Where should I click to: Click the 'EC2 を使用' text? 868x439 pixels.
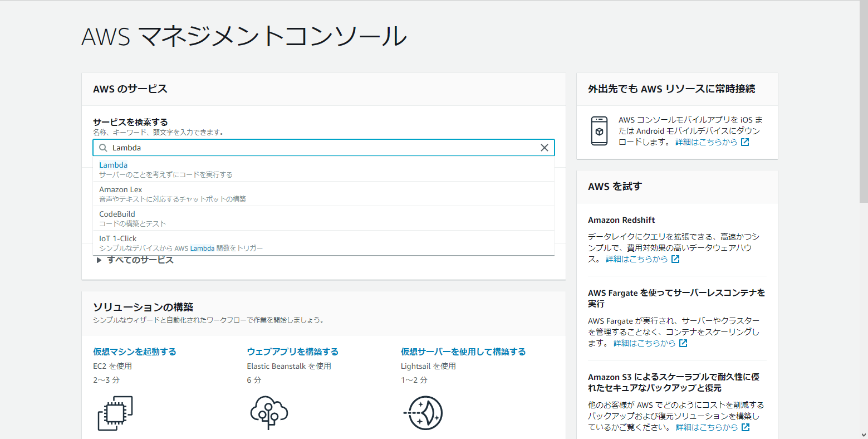point(112,366)
